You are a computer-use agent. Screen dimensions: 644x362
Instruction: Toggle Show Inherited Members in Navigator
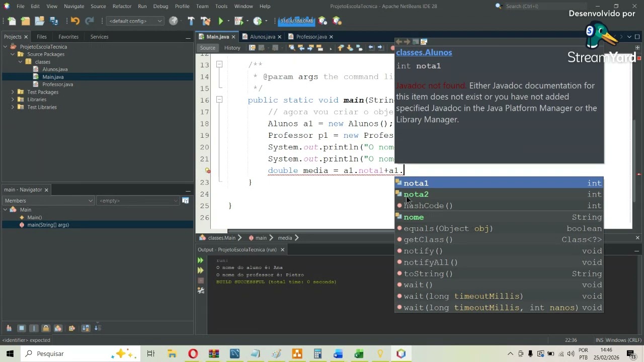point(9,328)
